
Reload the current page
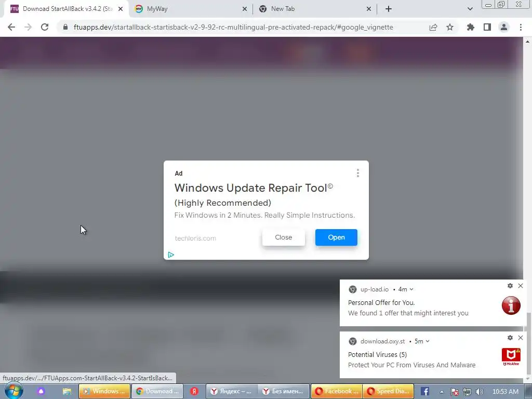(x=45, y=27)
